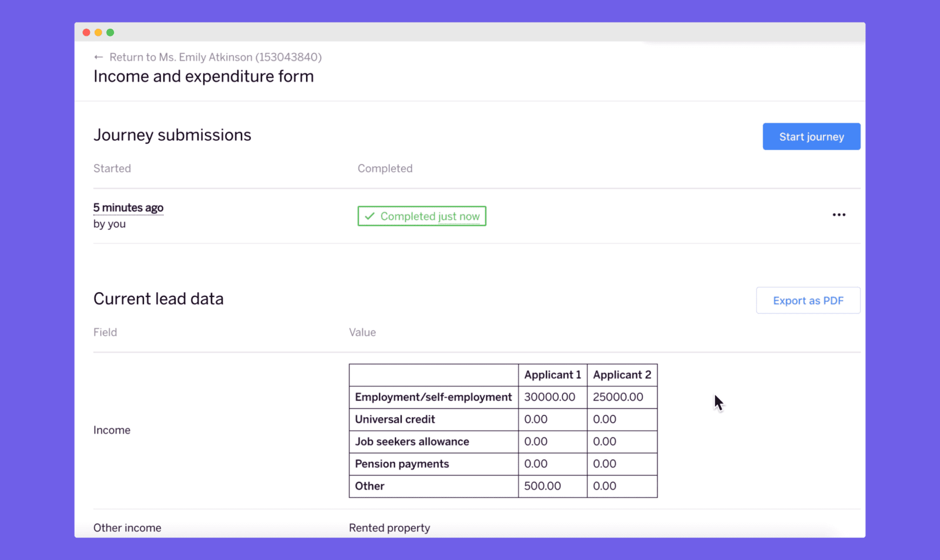The image size is (940, 560).
Task: Click the Employment/self-employment row label
Action: coord(433,397)
